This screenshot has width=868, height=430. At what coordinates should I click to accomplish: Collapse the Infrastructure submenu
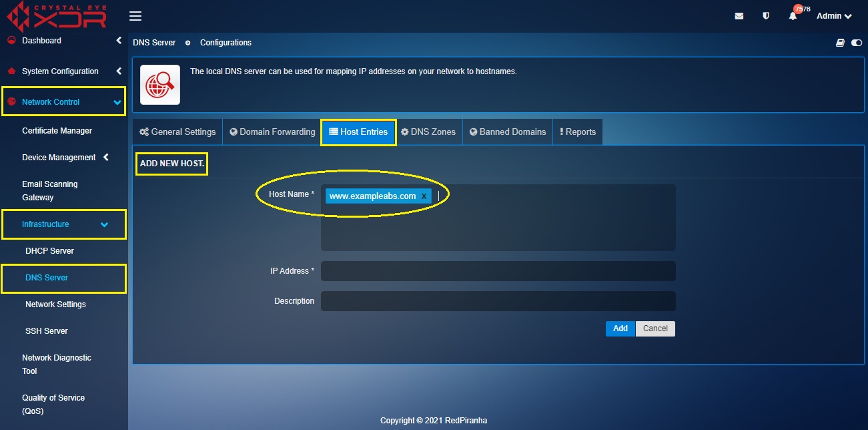pos(64,224)
